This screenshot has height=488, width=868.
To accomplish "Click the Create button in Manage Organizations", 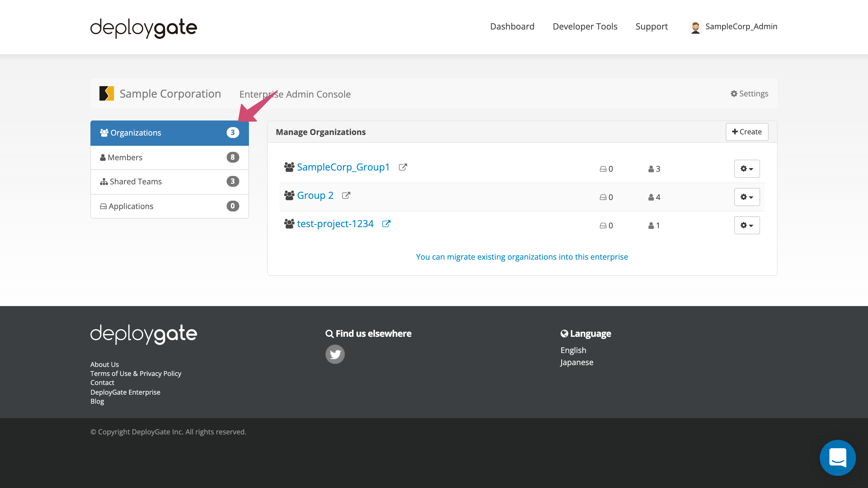I will click(x=747, y=132).
